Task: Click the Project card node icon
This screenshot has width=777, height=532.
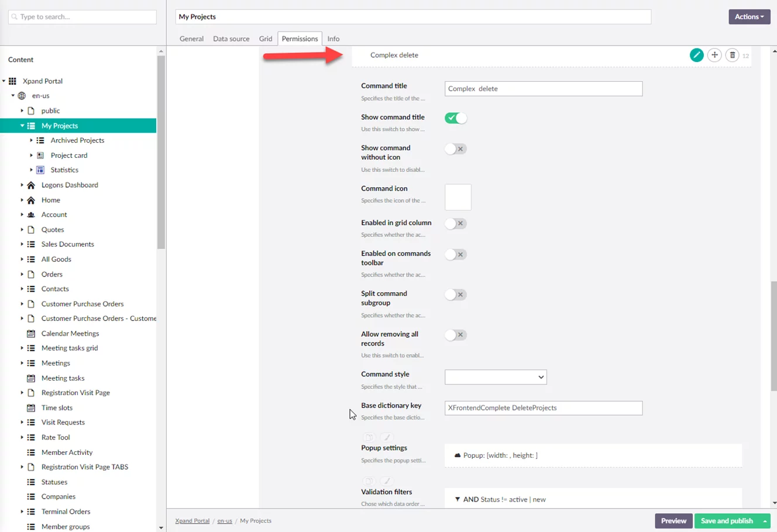Action: pyautogui.click(x=40, y=156)
